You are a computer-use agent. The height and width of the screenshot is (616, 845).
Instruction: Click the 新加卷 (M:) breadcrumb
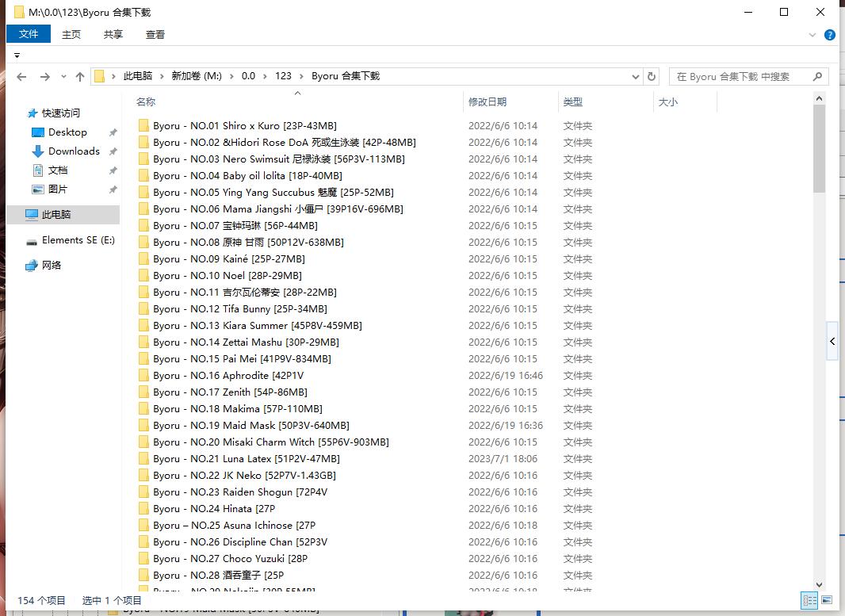click(x=197, y=76)
